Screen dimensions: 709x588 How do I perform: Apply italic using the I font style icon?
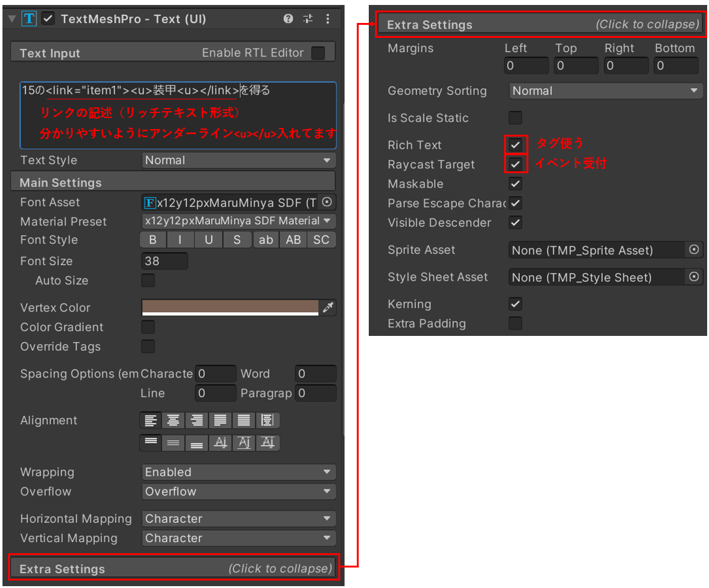181,240
